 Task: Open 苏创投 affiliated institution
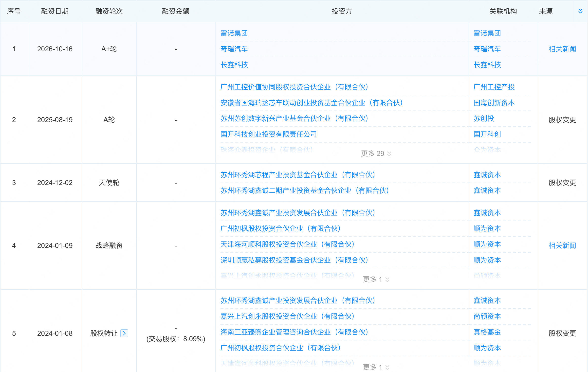coord(484,118)
